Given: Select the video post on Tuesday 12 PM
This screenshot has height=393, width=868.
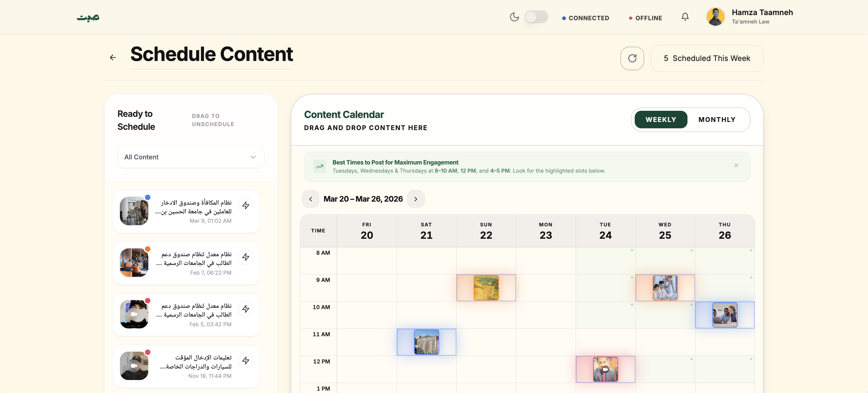Looking at the screenshot, I should (605, 369).
